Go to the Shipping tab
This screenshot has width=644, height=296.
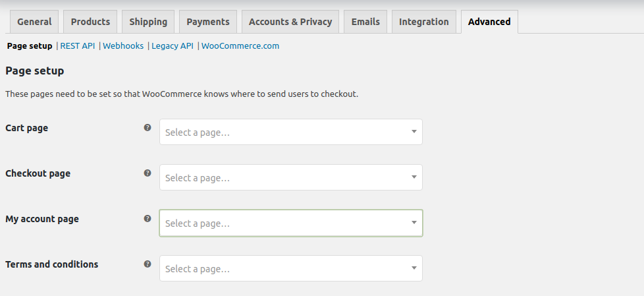point(148,22)
